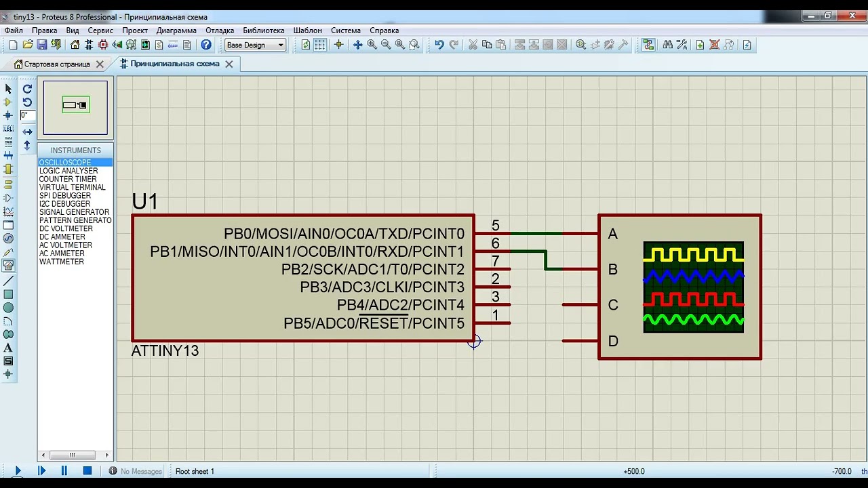Screen dimensions: 868x488
Task: Pause the running simulation
Action: [x=64, y=470]
